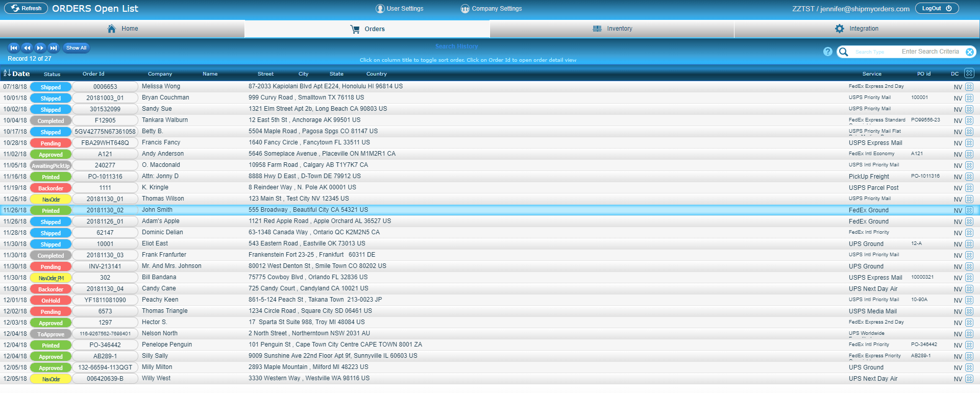Toggle selection box for Bill Bandana row

969,278
